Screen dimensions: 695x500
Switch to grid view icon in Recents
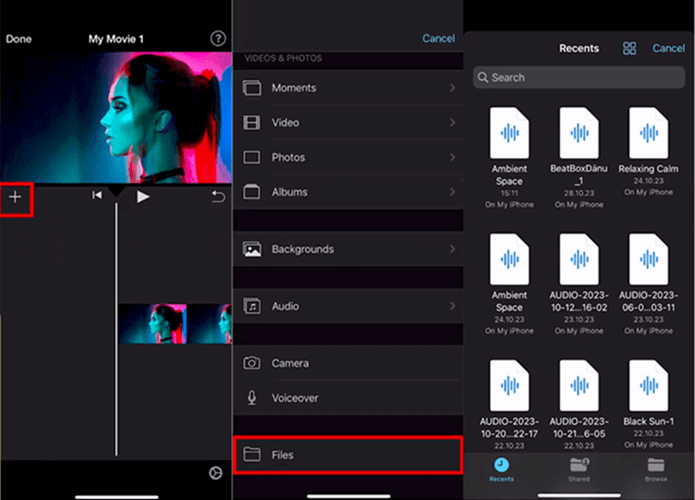[x=629, y=48]
